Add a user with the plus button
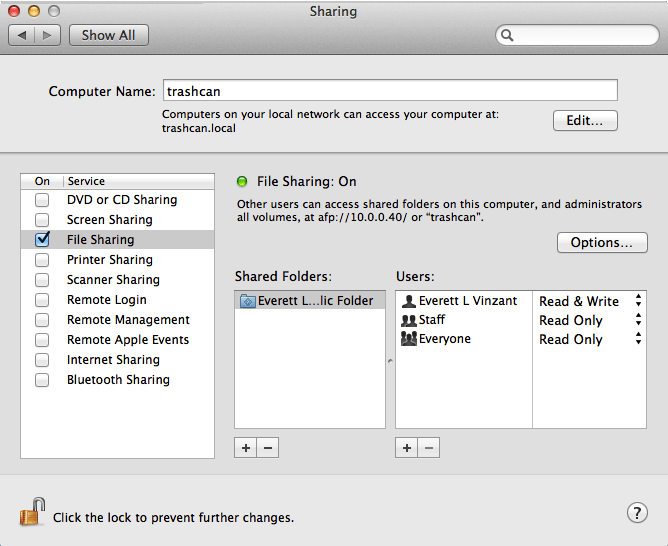This screenshot has height=546, width=668. (407, 448)
